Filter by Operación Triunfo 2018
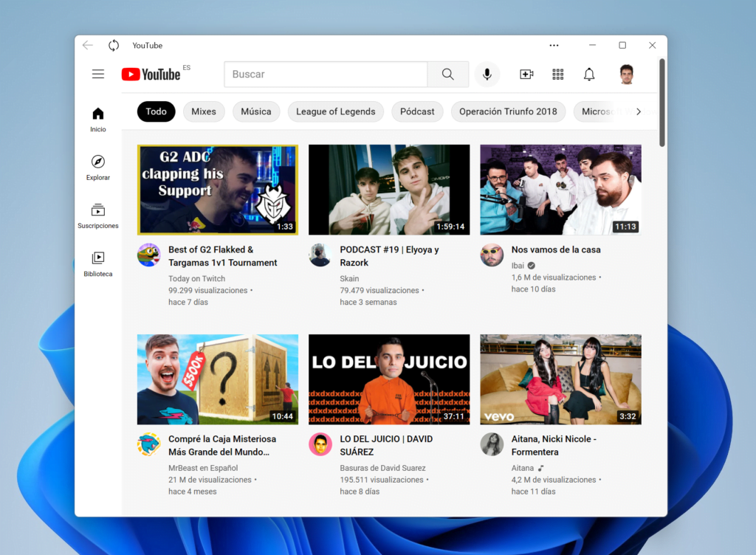The image size is (756, 555). coord(508,111)
